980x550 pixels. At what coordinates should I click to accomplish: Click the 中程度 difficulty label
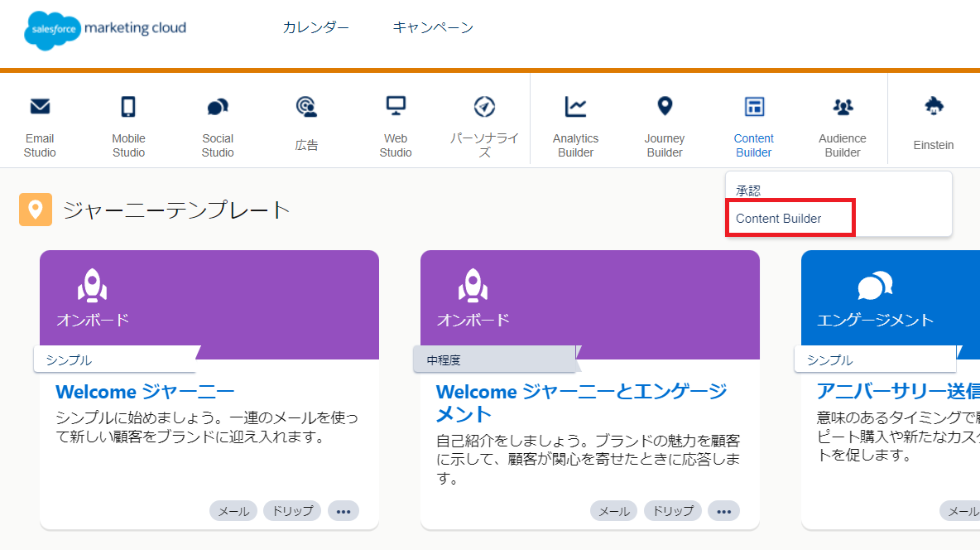[x=444, y=360]
